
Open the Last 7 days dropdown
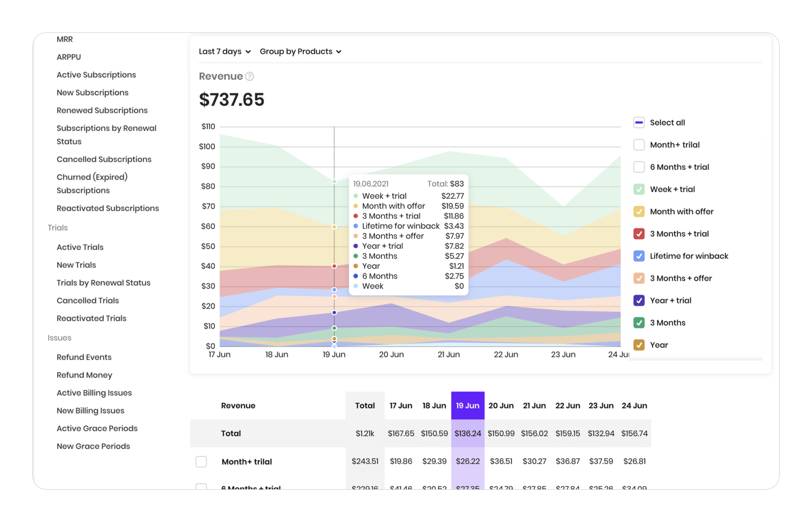225,52
